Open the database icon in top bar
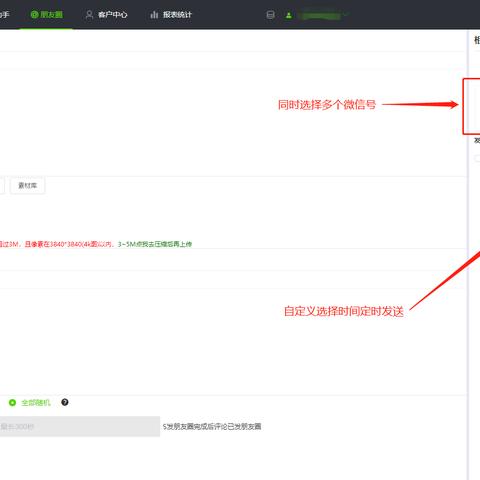The width and height of the screenshot is (480, 480). [x=270, y=15]
